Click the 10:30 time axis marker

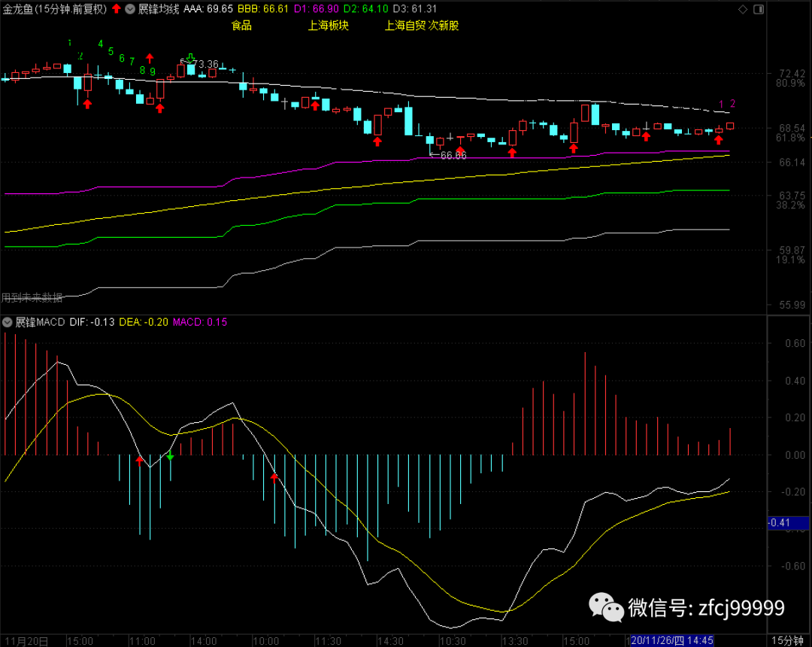point(453,641)
